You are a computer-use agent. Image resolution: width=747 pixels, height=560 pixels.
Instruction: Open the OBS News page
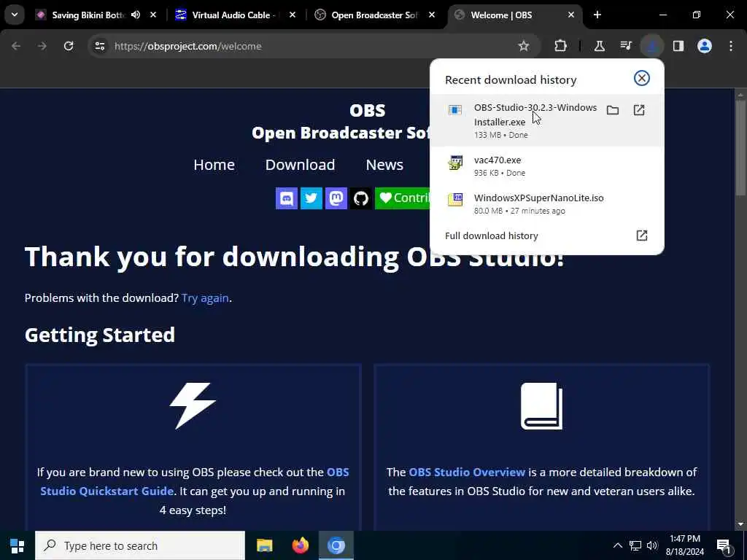384,165
